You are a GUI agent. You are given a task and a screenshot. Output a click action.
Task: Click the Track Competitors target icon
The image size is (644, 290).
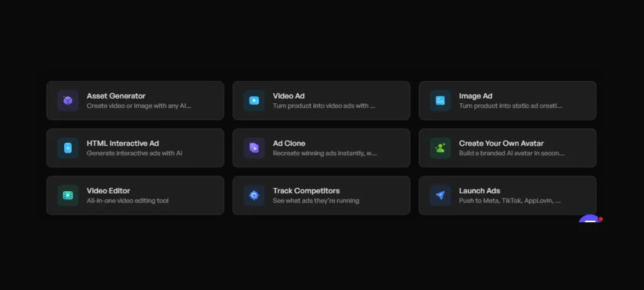click(x=254, y=196)
